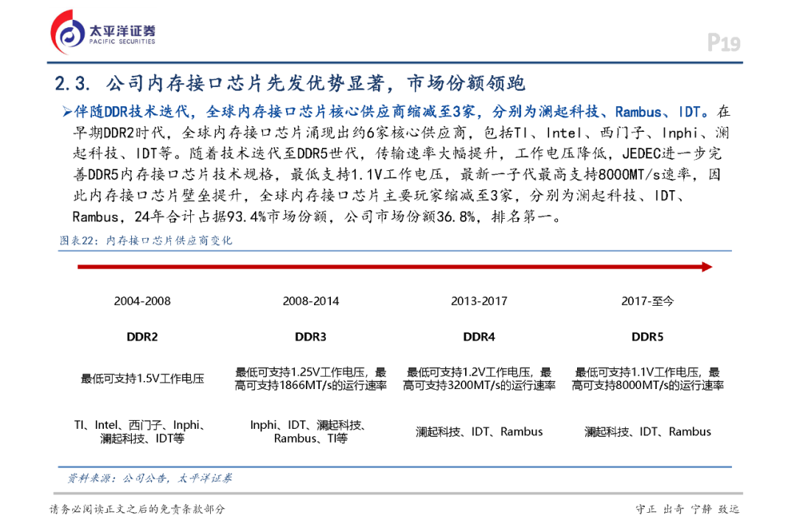Click the DDR5 spec in the chart mentioning 8000MT/s

647,379
